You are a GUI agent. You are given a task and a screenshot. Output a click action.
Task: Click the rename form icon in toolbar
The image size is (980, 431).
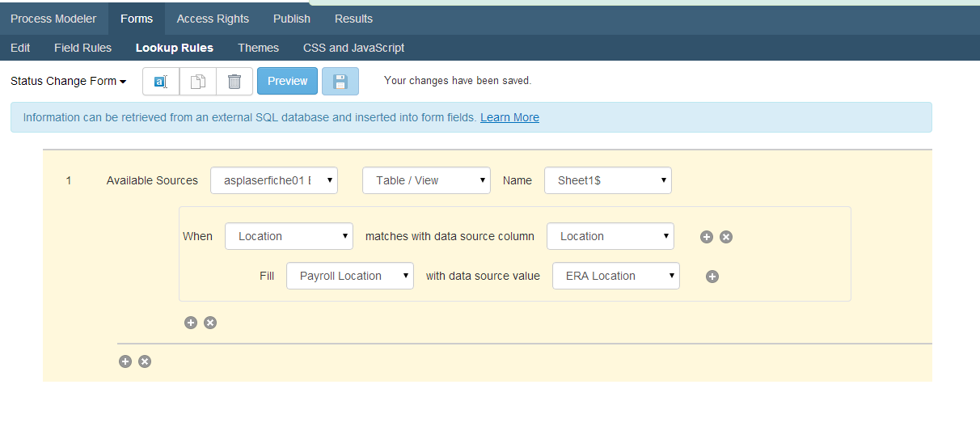[161, 81]
